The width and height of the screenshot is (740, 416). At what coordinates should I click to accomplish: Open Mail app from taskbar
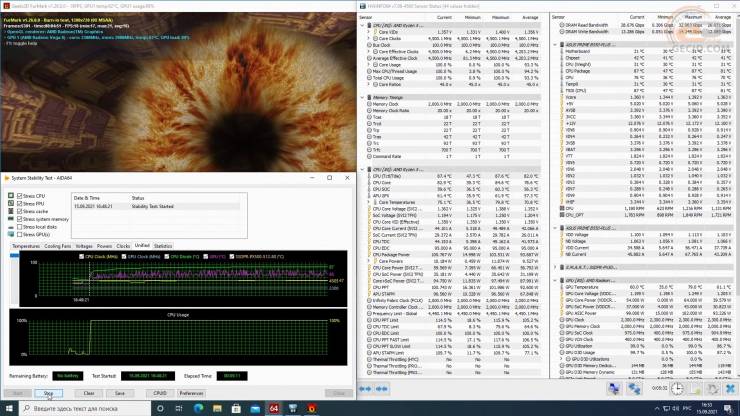pyautogui.click(x=255, y=408)
